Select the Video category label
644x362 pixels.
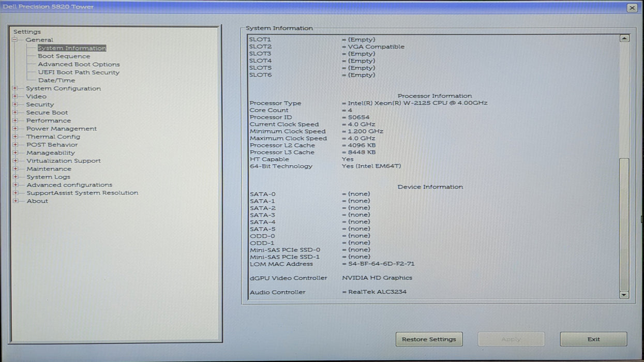click(36, 96)
